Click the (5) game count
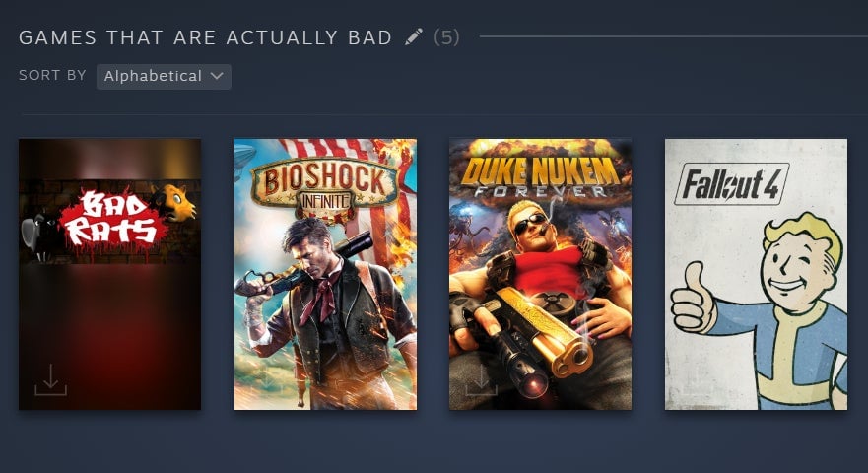This screenshot has height=473, width=868. (x=446, y=37)
